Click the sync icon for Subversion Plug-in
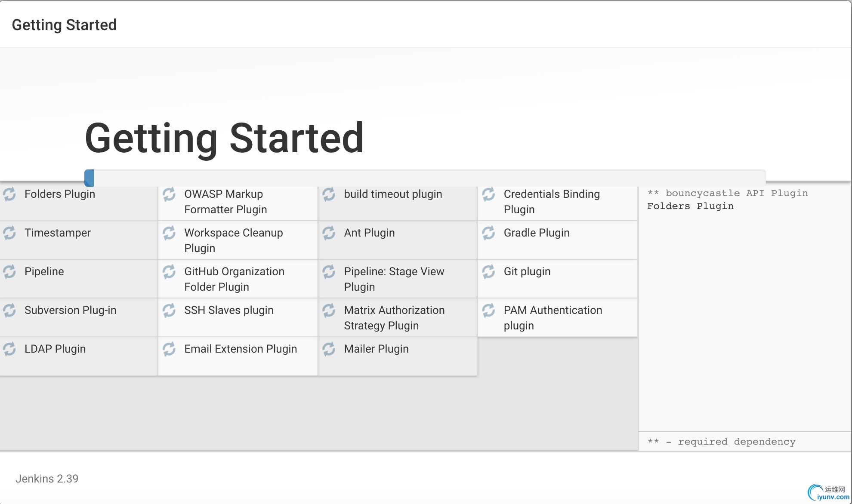This screenshot has width=852, height=504. click(x=9, y=310)
